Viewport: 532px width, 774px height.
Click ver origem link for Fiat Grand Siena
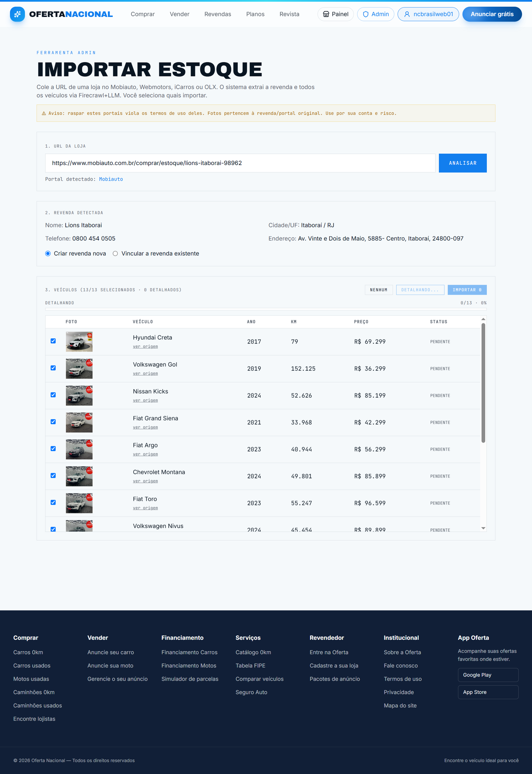[x=145, y=427]
